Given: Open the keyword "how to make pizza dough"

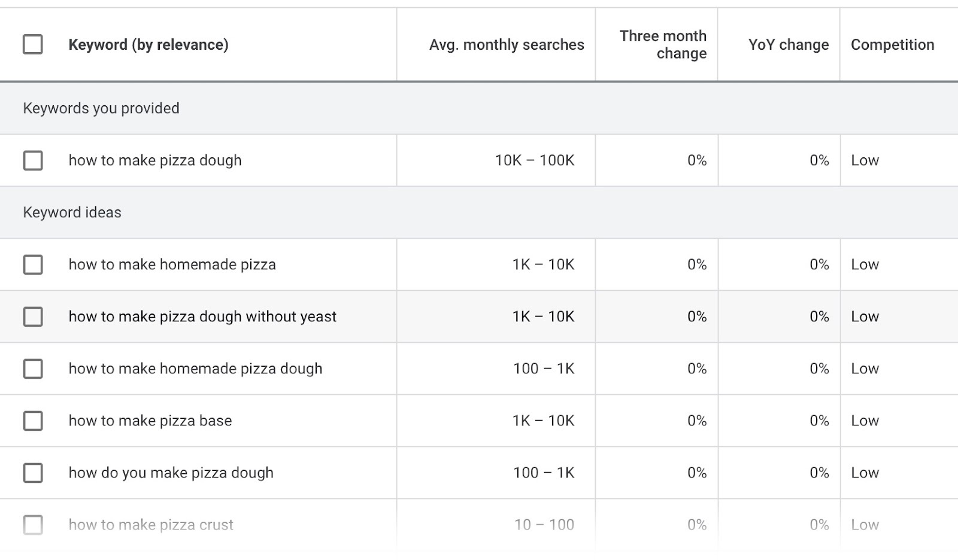Looking at the screenshot, I should [154, 160].
